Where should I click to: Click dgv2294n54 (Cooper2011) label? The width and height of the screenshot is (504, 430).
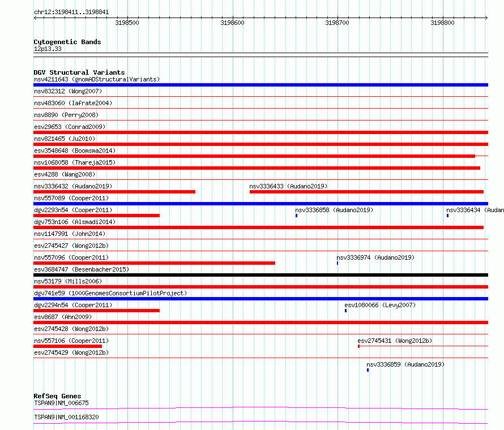(73, 305)
